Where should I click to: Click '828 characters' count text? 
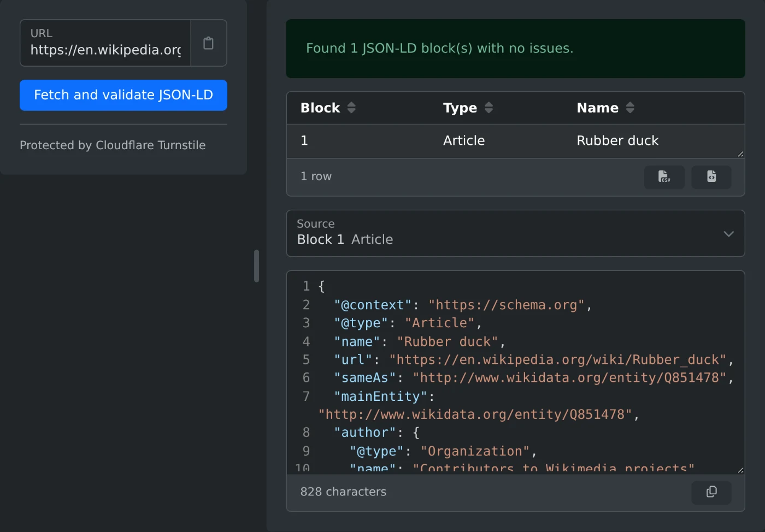point(343,492)
